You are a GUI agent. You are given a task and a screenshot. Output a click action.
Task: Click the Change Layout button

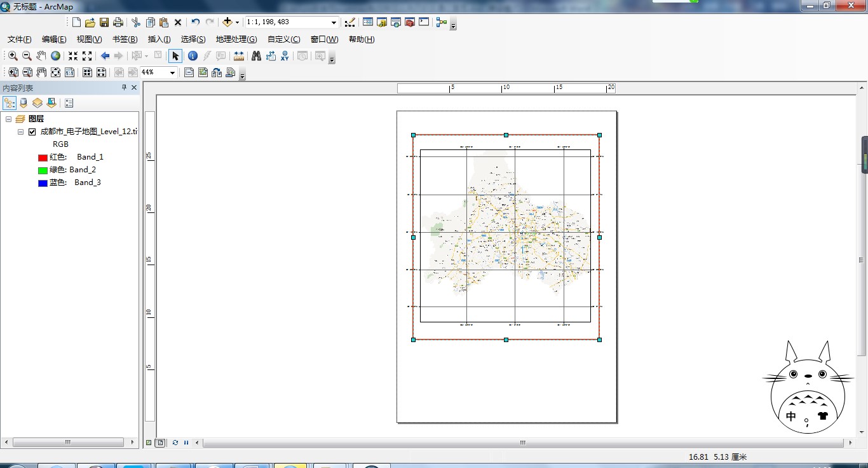217,72
